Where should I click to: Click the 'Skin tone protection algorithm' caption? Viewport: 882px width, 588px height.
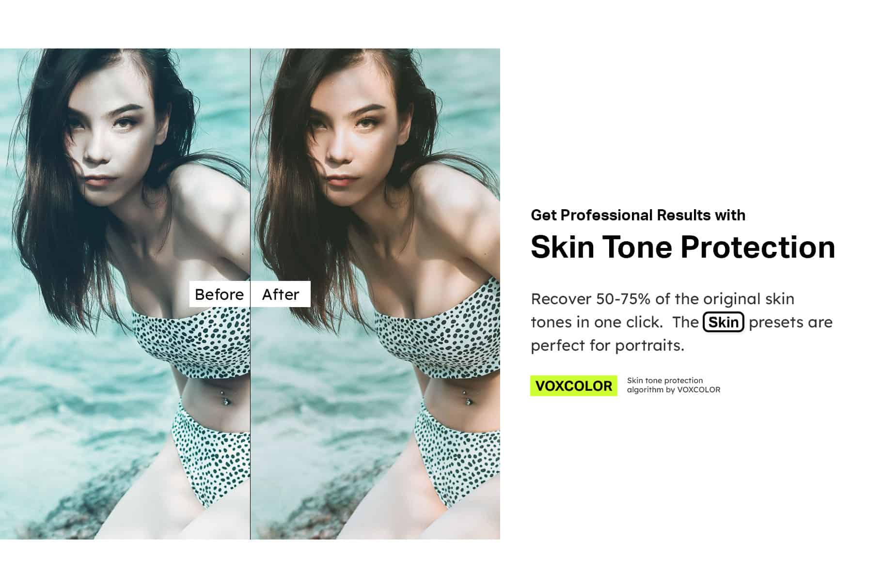[674, 385]
